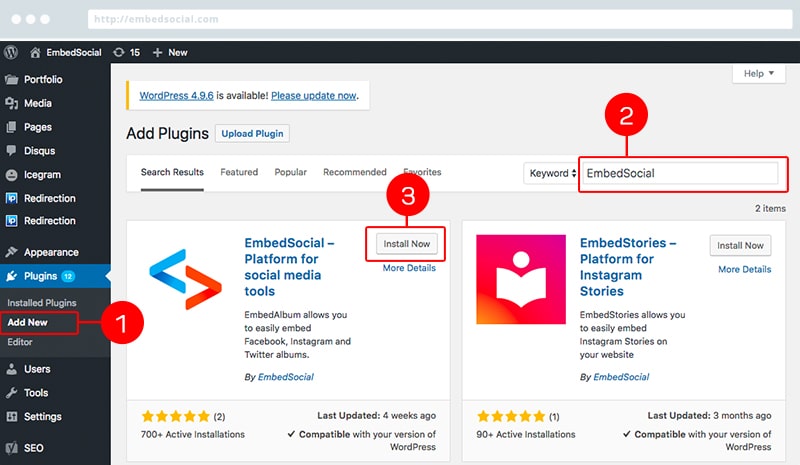The image size is (800, 465).
Task: Open the Keyword search type dropdown
Action: click(x=551, y=173)
